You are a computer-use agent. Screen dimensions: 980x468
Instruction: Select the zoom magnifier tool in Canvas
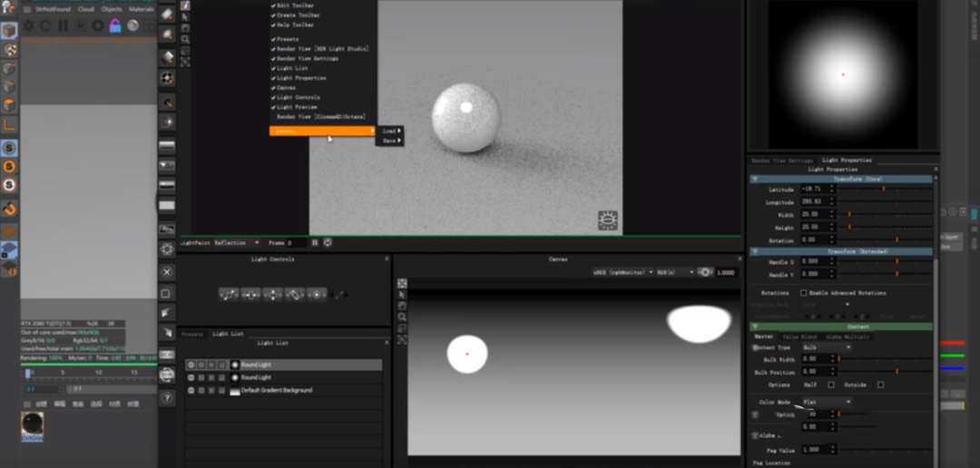[x=402, y=317]
